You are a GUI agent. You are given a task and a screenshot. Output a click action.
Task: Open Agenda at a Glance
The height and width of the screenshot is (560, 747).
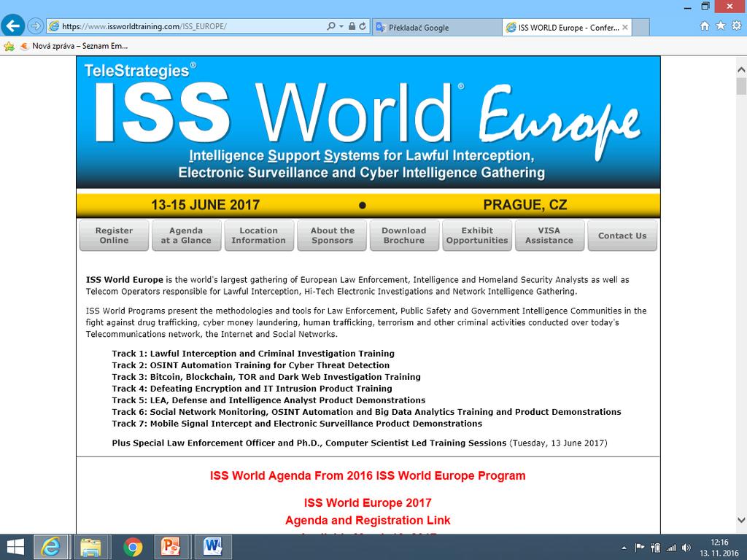point(186,236)
